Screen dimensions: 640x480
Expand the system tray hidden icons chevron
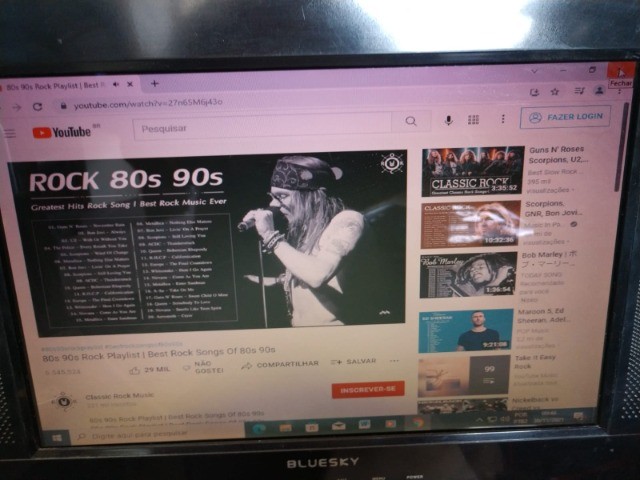coord(480,420)
